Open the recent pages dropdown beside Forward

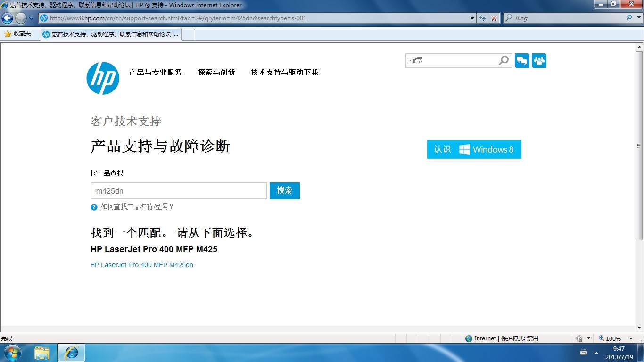(31, 18)
